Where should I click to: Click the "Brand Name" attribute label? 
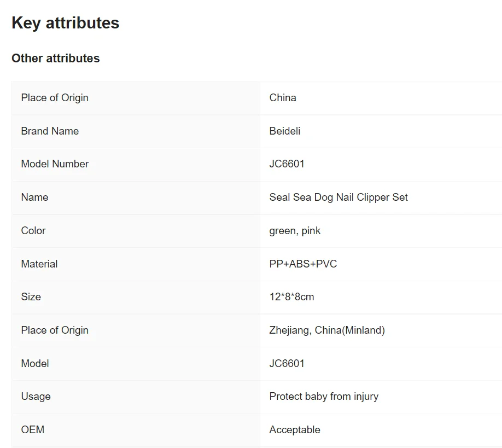pos(50,131)
